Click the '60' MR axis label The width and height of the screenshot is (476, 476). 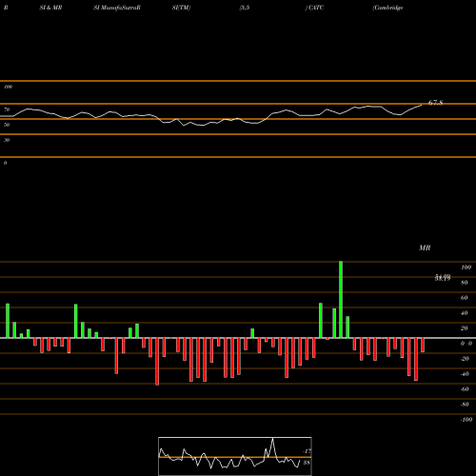465,298
